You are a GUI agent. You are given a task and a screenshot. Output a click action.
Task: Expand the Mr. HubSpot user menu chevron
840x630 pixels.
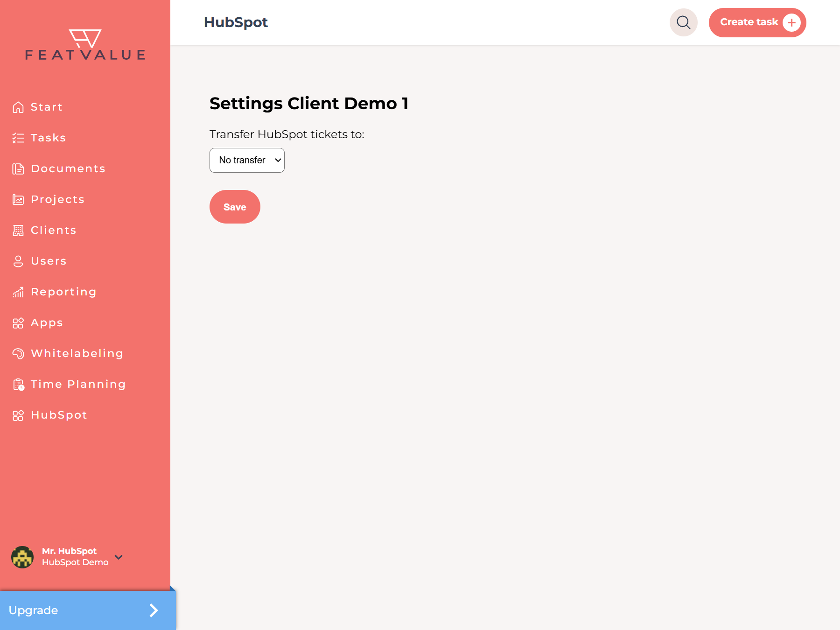(119, 557)
